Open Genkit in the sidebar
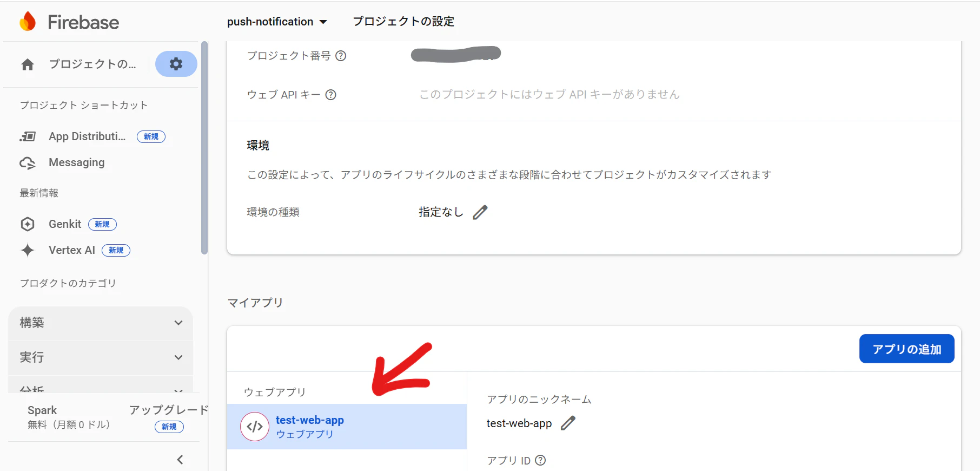This screenshot has width=980, height=471. pos(65,224)
